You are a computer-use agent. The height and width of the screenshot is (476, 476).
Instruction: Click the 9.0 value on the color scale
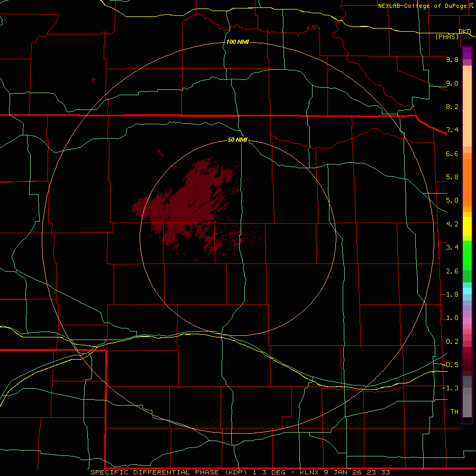452,83
